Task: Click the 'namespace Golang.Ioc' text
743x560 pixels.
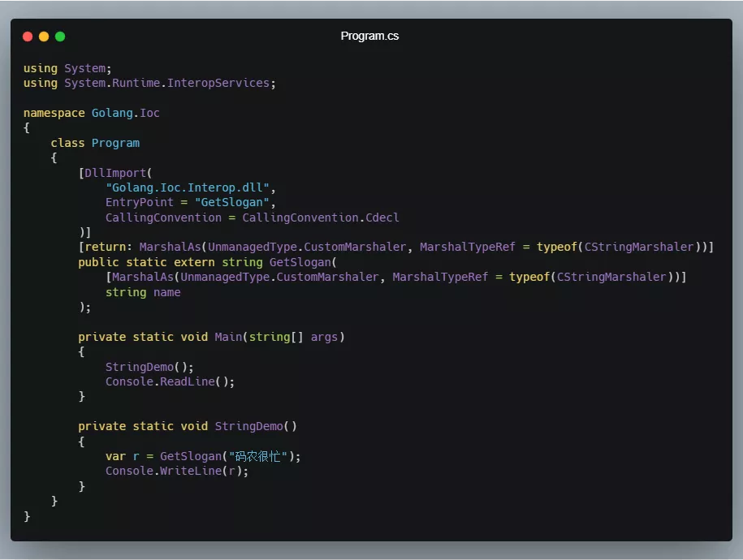Action: [x=92, y=113]
